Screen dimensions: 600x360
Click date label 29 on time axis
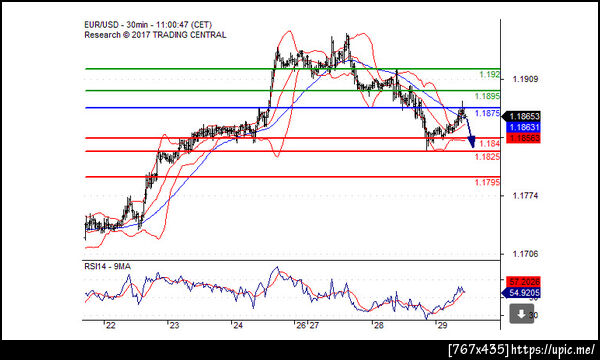[x=442, y=326]
